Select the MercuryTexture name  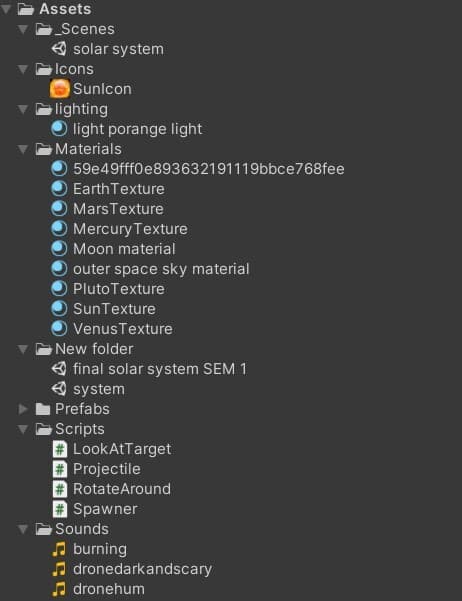click(130, 229)
